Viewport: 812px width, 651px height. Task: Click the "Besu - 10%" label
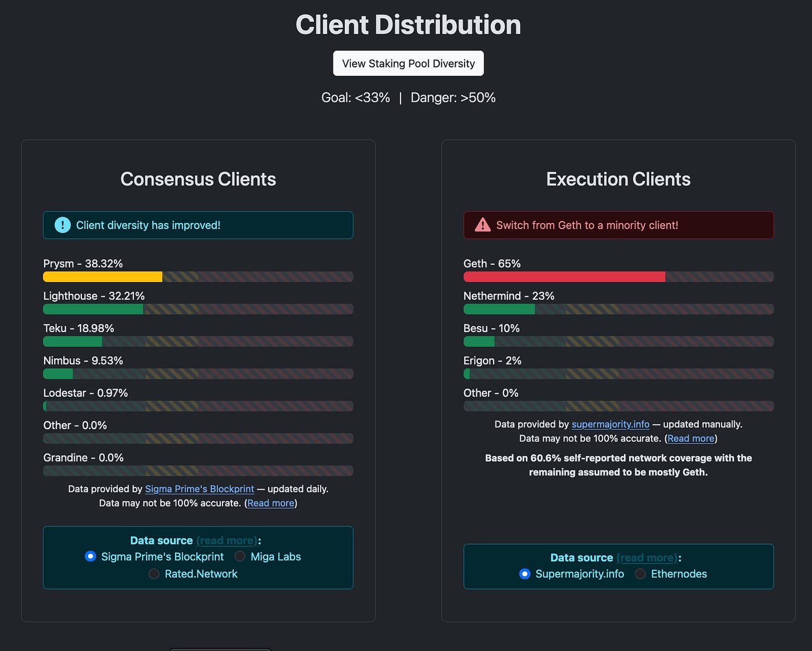[x=491, y=328]
